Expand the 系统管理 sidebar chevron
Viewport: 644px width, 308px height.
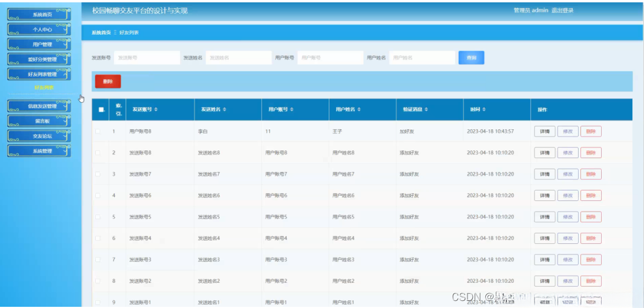coord(64,150)
